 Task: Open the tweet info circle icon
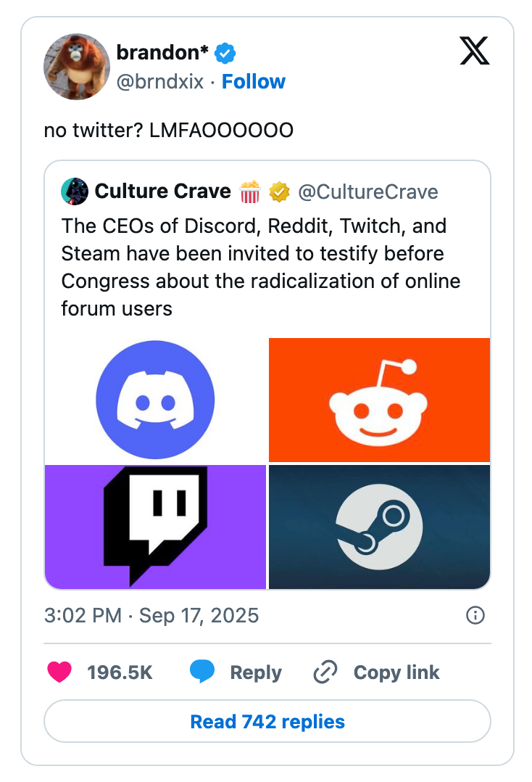click(x=475, y=615)
